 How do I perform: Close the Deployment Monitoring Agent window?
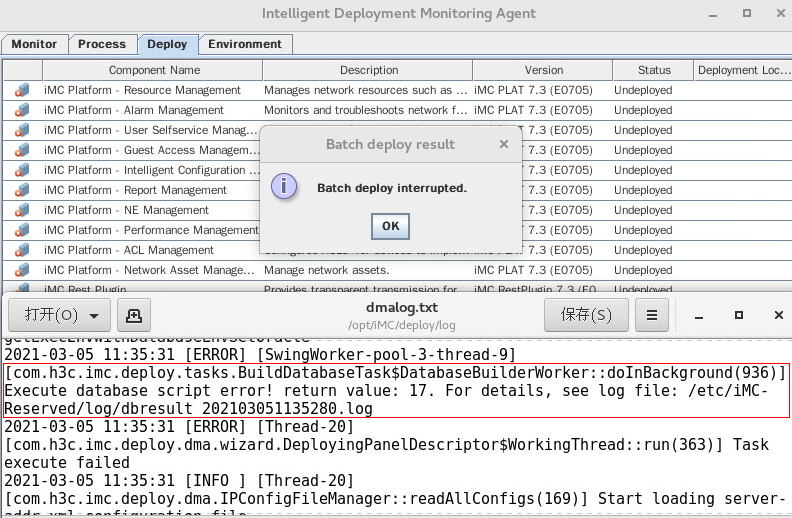(x=780, y=13)
